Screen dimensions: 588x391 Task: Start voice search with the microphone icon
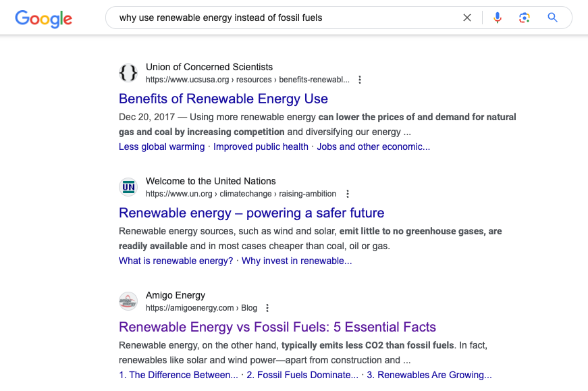[x=498, y=18]
